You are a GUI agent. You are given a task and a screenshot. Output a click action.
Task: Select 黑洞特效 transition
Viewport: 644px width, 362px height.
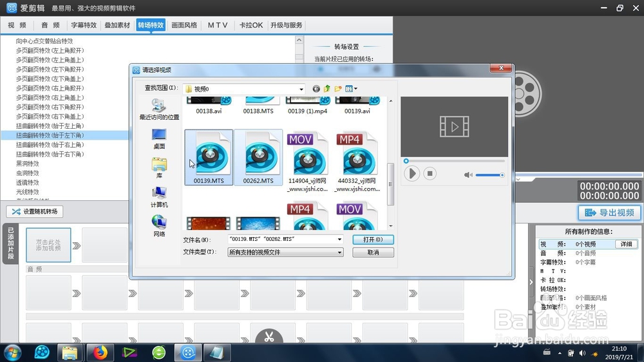(x=28, y=164)
